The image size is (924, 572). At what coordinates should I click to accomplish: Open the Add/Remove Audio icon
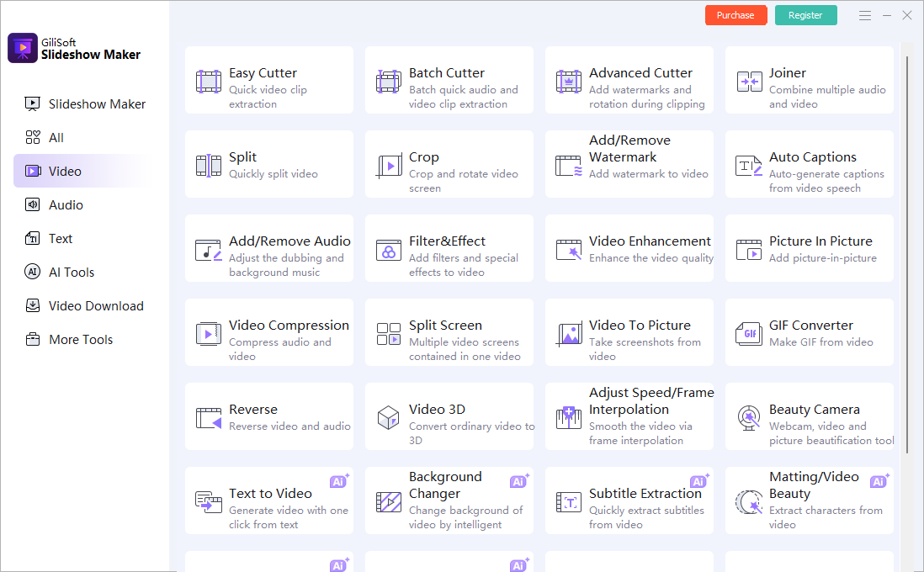click(209, 251)
